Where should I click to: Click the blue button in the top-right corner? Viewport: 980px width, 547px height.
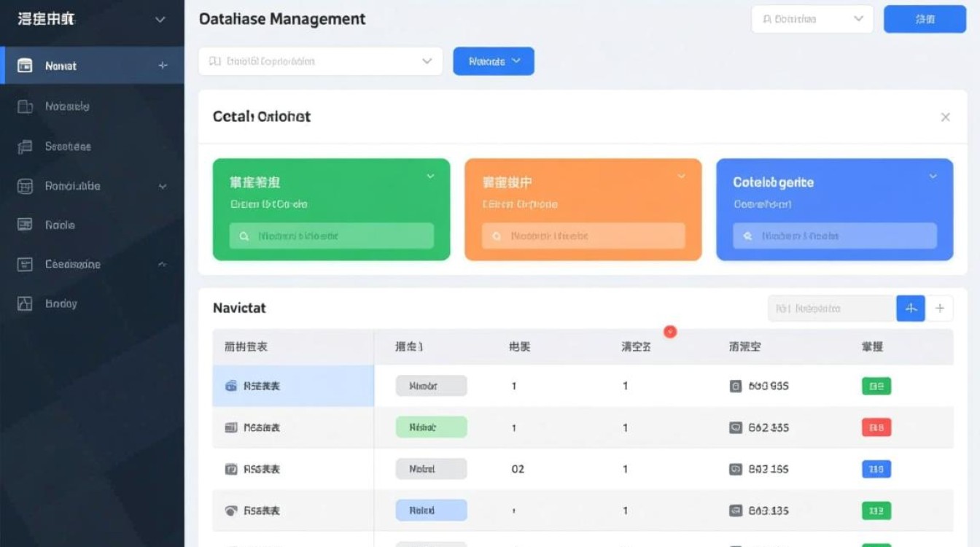tap(925, 20)
